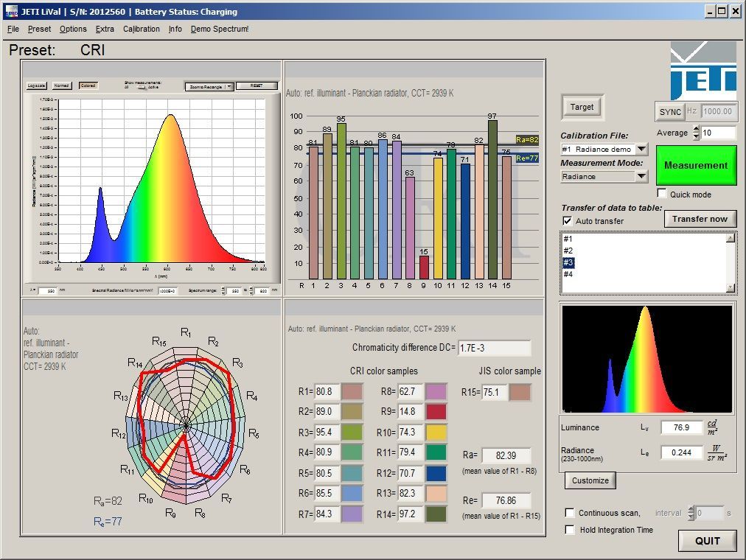746x560 pixels.
Task: Click the green Measurement button
Action: [x=696, y=165]
